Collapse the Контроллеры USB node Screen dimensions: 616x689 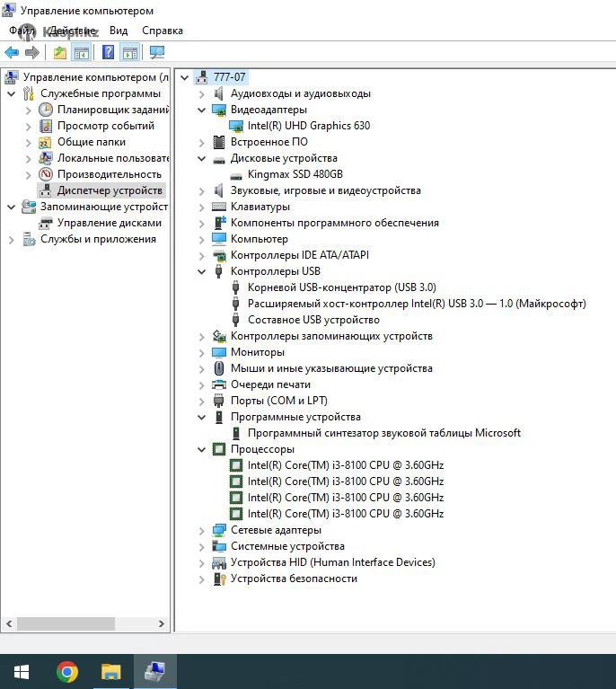point(202,271)
